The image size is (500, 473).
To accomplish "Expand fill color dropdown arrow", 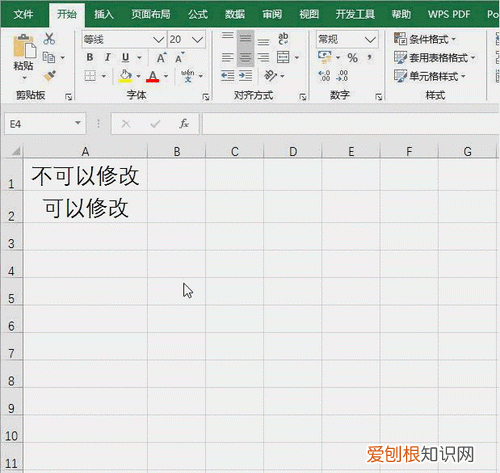I will (138, 76).
